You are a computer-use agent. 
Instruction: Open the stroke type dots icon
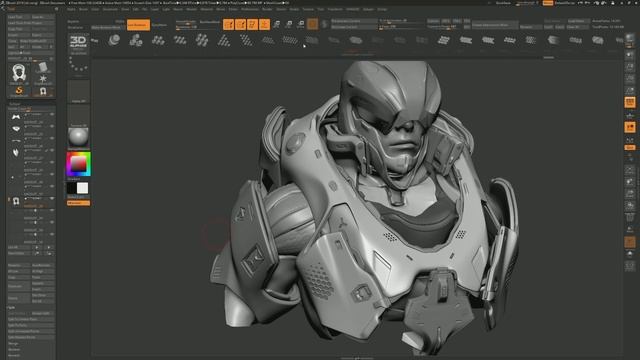click(x=78, y=64)
